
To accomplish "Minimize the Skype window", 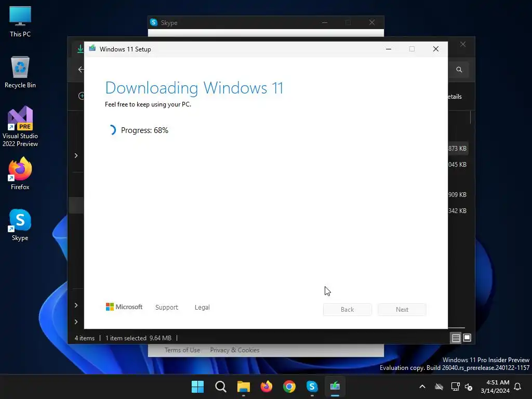I will 325,22.
